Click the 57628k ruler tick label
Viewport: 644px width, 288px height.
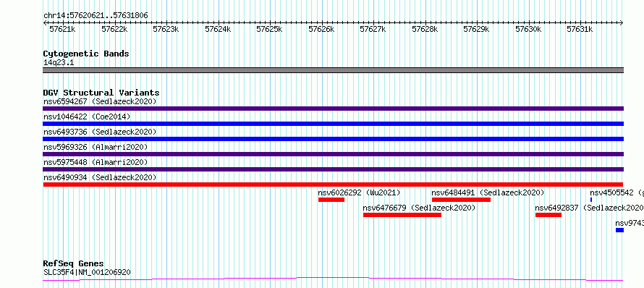(425, 30)
